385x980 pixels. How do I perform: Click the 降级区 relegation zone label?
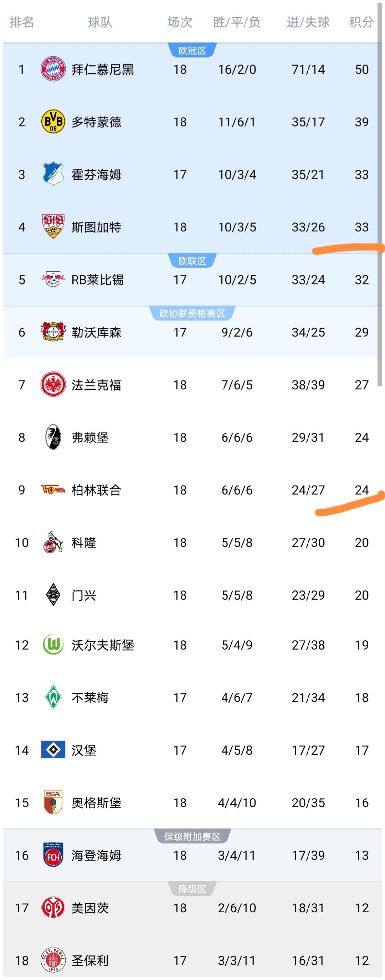(x=192, y=889)
